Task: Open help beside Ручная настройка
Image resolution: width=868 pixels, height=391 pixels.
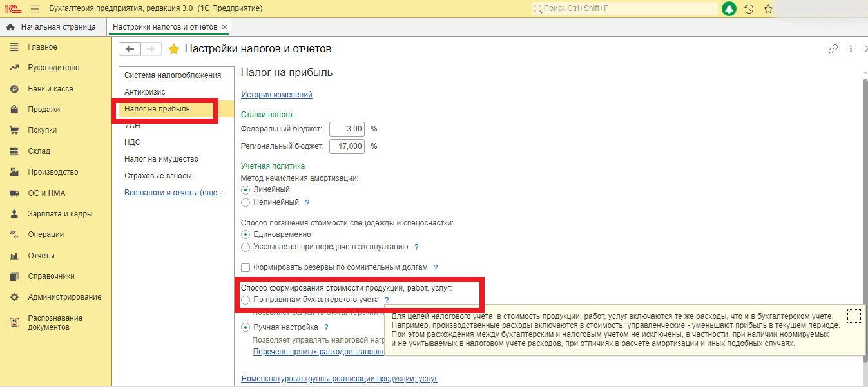Action: (x=326, y=327)
